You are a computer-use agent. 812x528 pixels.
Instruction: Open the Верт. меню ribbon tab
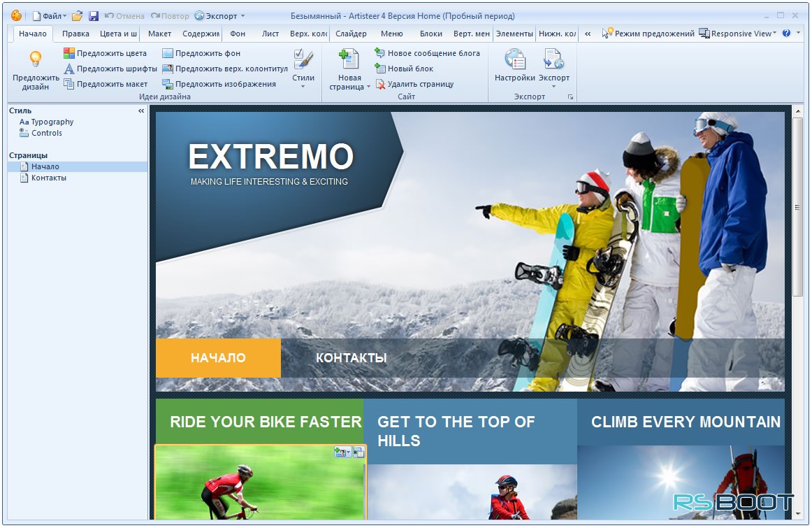point(471,34)
